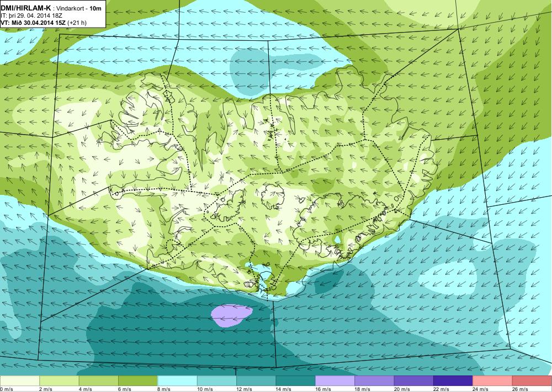Click the red legend swatch above 26 m/s

(532, 381)
